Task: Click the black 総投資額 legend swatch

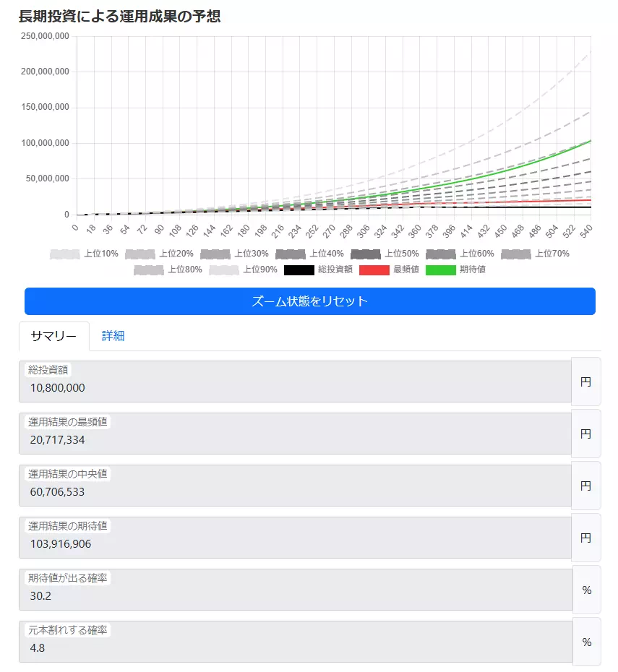Action: coord(299,270)
